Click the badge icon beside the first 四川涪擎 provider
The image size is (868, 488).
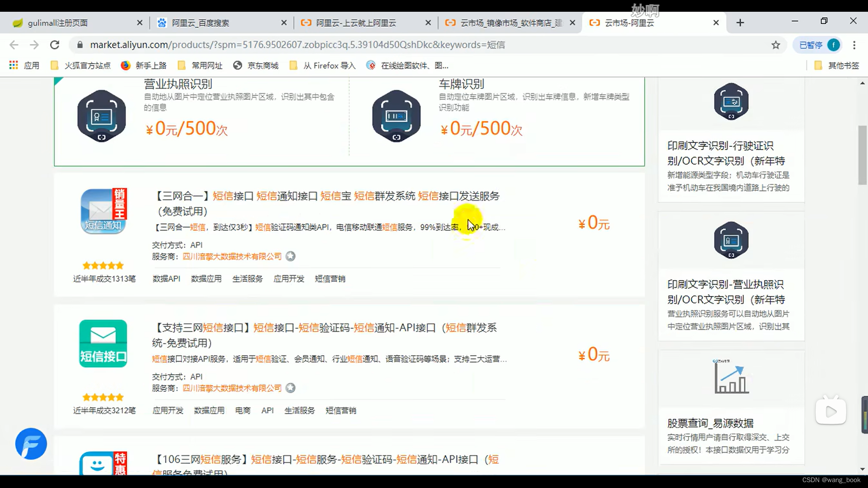coord(291,256)
